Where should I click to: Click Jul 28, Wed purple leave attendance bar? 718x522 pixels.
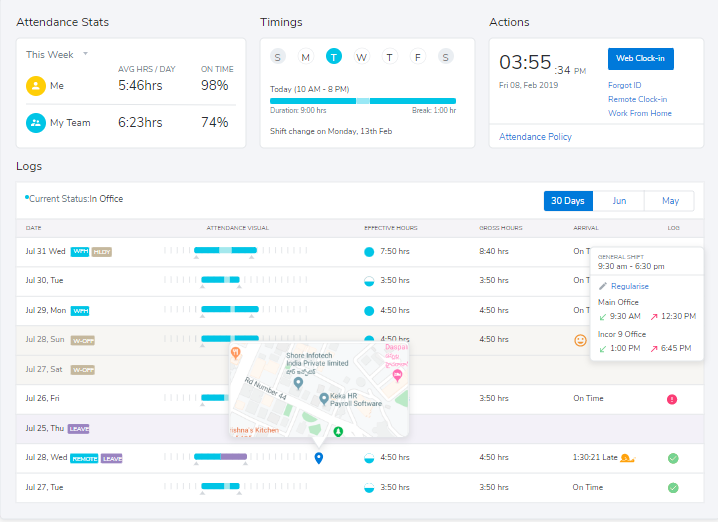point(234,457)
